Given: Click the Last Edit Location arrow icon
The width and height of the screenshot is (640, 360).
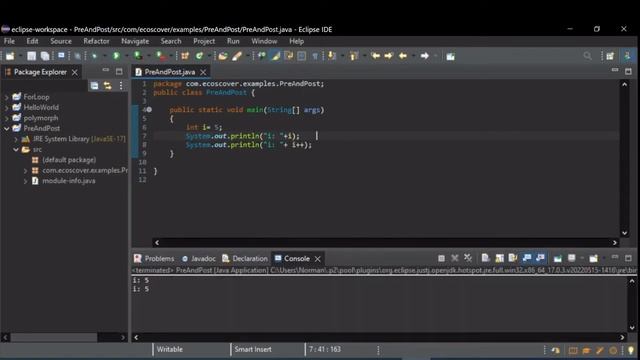Looking at the screenshot, I should click(376, 56).
